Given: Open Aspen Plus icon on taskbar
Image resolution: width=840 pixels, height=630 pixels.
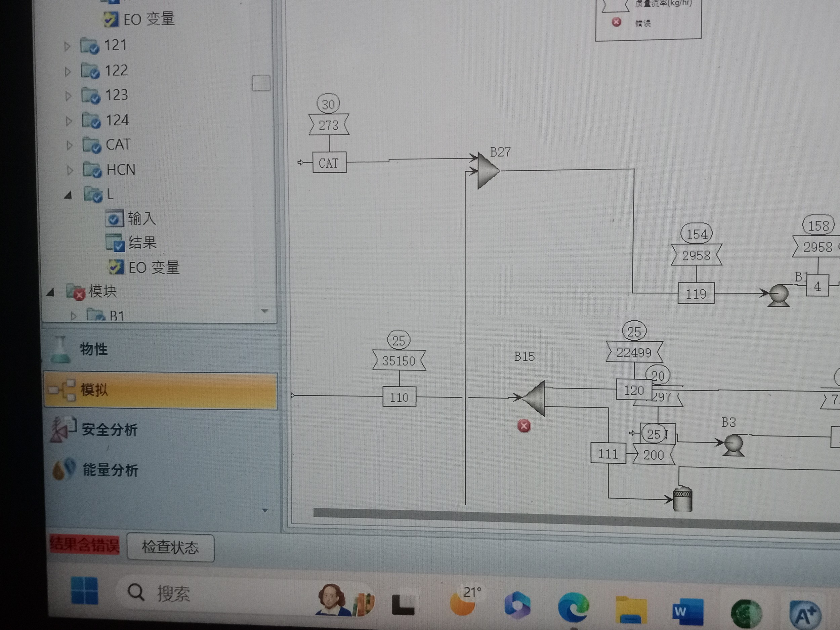Looking at the screenshot, I should click(805, 615).
